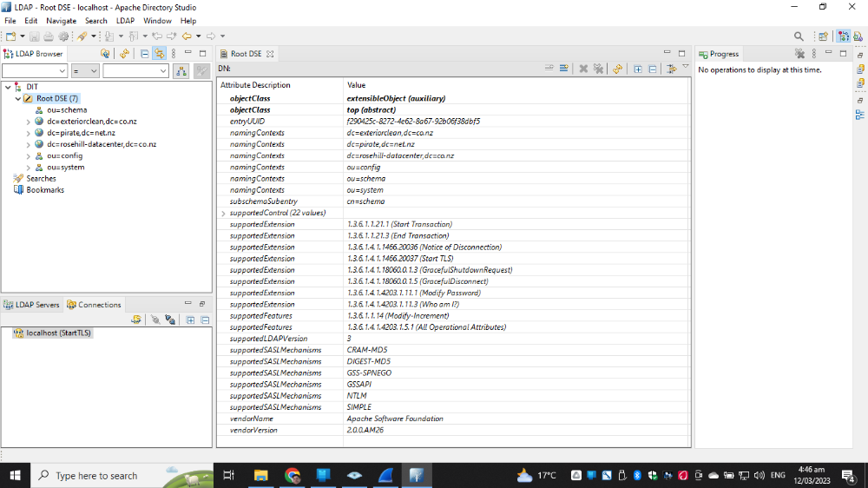Click the search magnifier in top toolbar
868x488 pixels.
point(799,36)
